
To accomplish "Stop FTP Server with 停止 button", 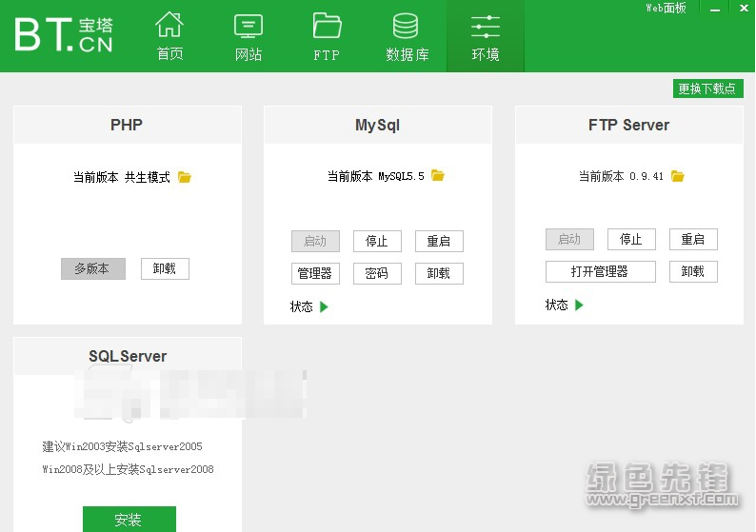I will click(x=631, y=239).
